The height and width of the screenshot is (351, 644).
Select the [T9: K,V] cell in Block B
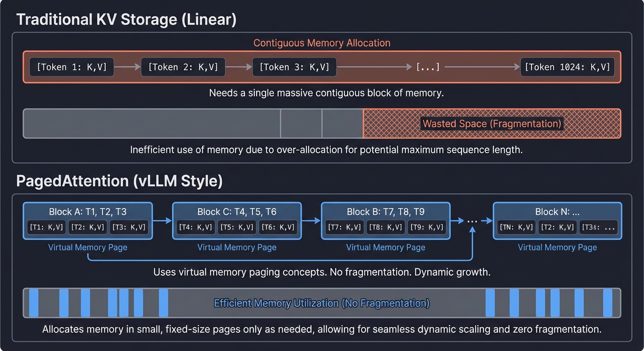[x=427, y=227]
